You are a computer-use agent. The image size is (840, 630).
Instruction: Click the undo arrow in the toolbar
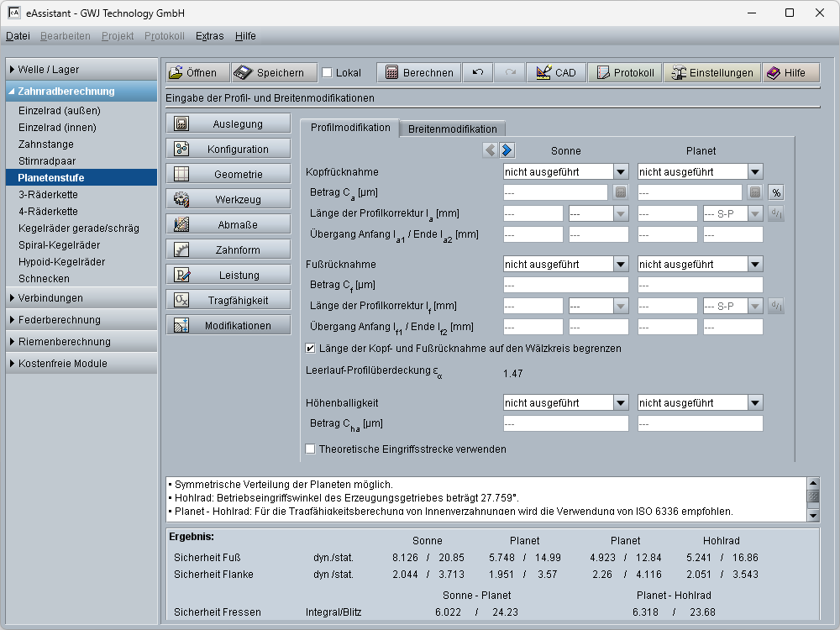478,73
